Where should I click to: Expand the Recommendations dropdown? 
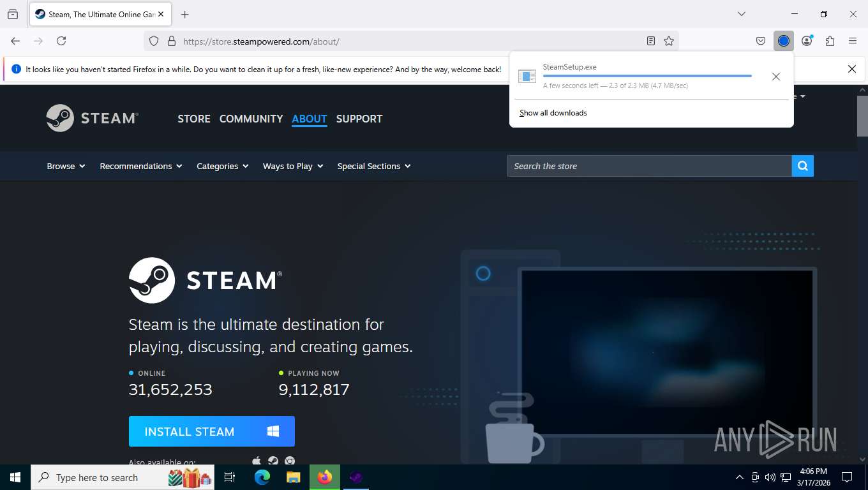click(x=141, y=166)
